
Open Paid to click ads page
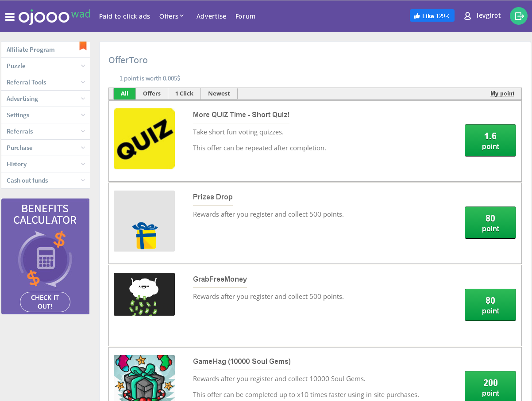(124, 16)
